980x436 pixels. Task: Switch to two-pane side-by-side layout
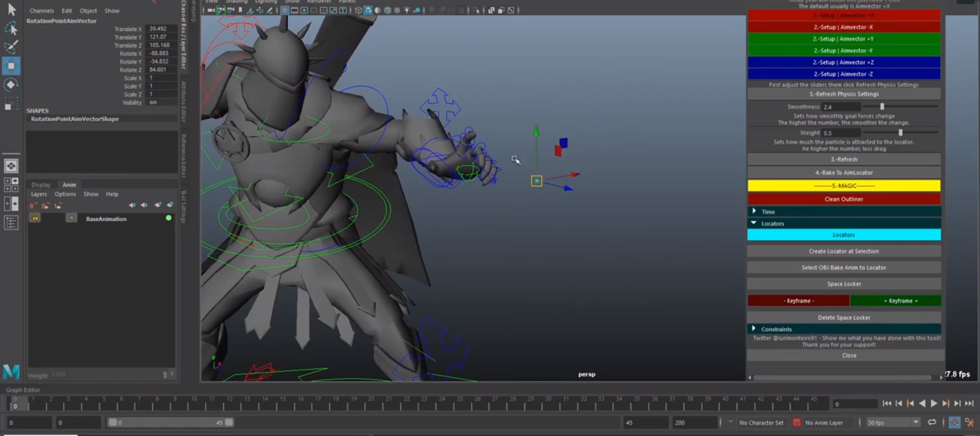point(11,204)
